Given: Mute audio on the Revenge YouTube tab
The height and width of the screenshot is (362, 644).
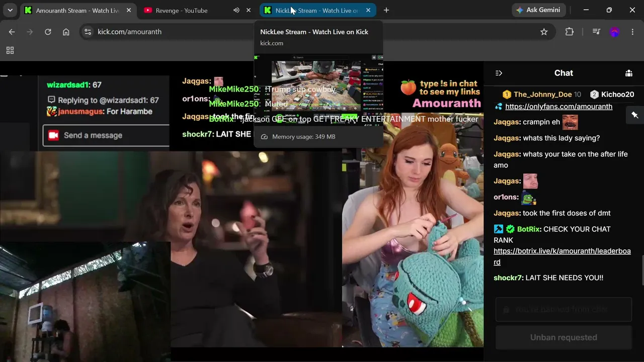Looking at the screenshot, I should point(236,10).
